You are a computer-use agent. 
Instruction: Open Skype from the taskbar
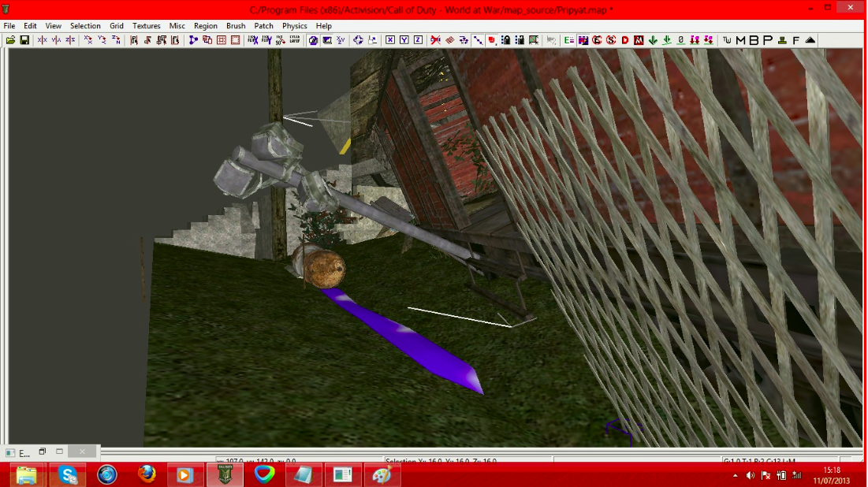68,475
